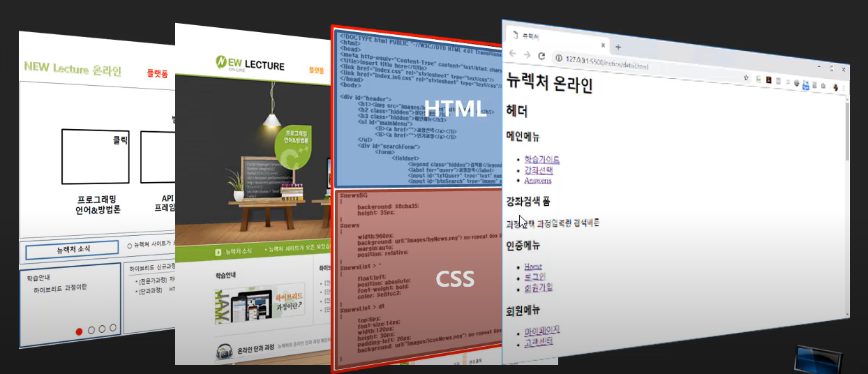This screenshot has width=868, height=374.
Task: Click the headphone icon beside 온라인 단과 과정
Action: click(x=224, y=352)
